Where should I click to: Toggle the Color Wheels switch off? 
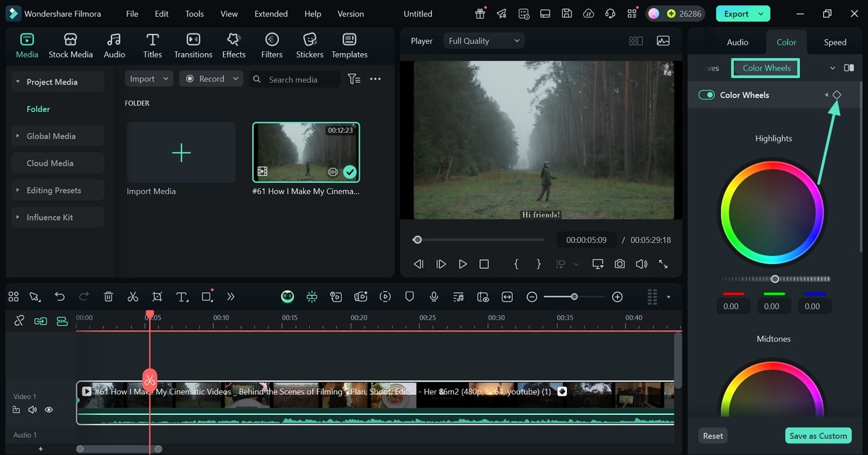pyautogui.click(x=706, y=95)
